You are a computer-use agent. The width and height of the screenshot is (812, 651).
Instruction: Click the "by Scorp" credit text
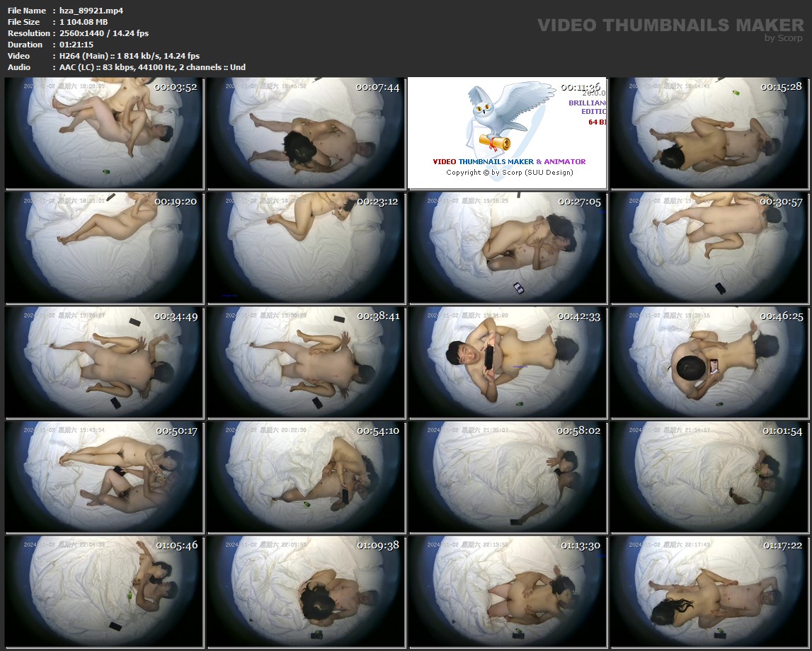[x=784, y=38]
